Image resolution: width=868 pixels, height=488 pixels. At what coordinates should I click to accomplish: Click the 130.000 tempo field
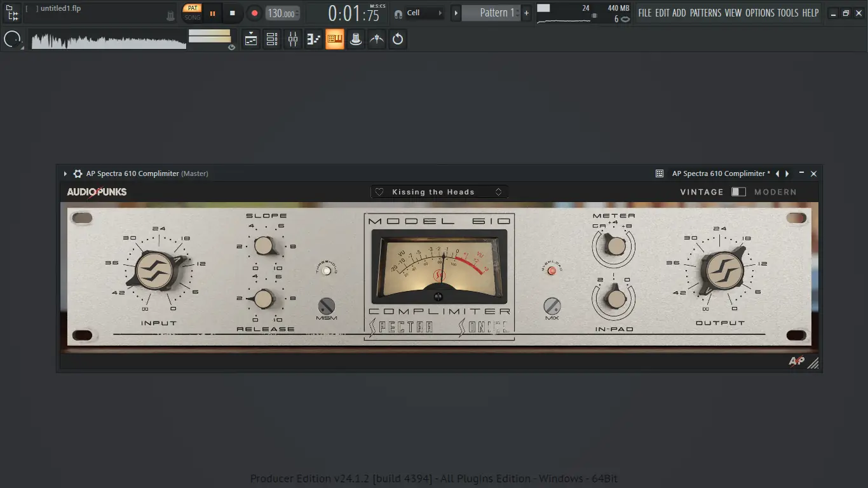tap(282, 13)
